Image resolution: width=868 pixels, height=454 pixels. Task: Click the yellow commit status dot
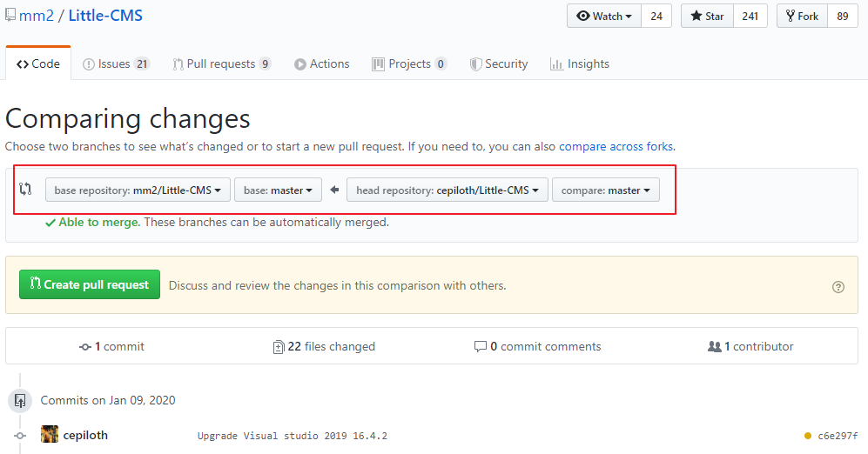pyautogui.click(x=808, y=436)
